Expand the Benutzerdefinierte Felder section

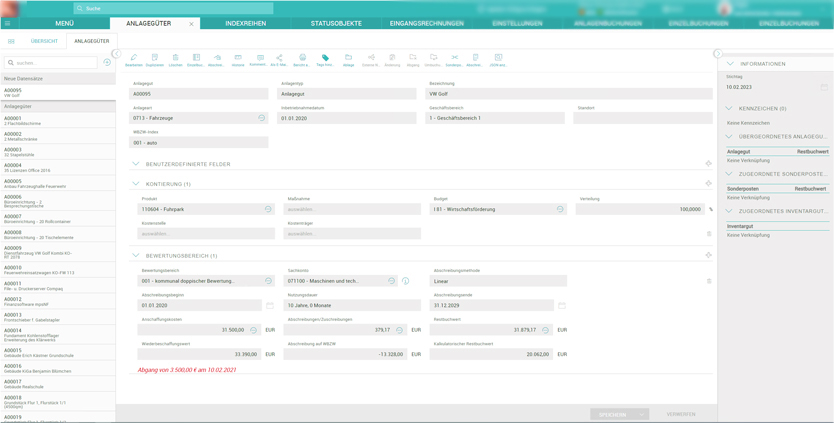coord(136,164)
